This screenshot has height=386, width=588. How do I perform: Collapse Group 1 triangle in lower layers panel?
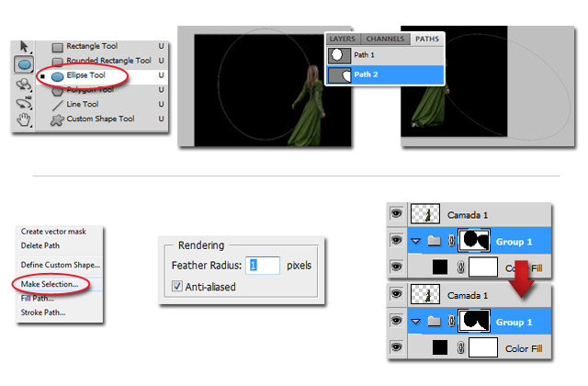point(416,322)
